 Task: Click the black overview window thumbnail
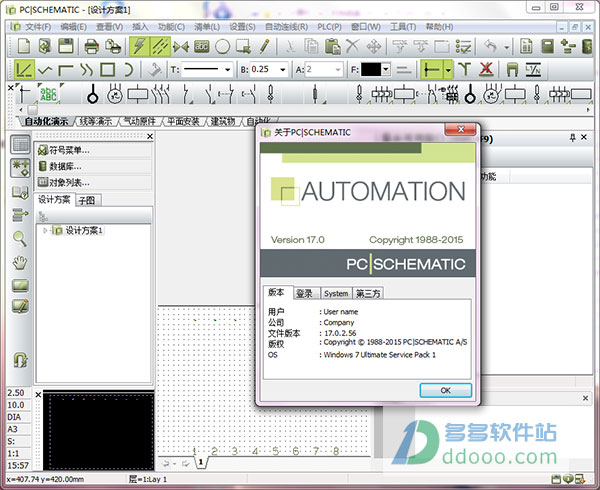pyautogui.click(x=99, y=431)
